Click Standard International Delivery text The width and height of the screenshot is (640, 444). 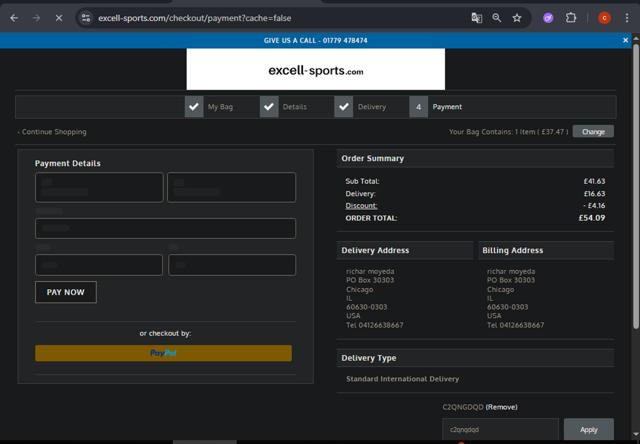click(x=402, y=379)
